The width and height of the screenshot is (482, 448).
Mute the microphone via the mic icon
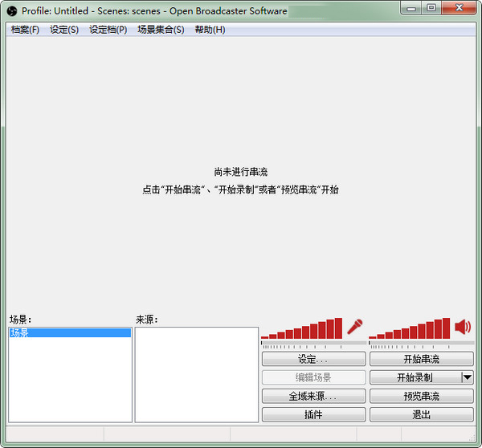pyautogui.click(x=355, y=327)
